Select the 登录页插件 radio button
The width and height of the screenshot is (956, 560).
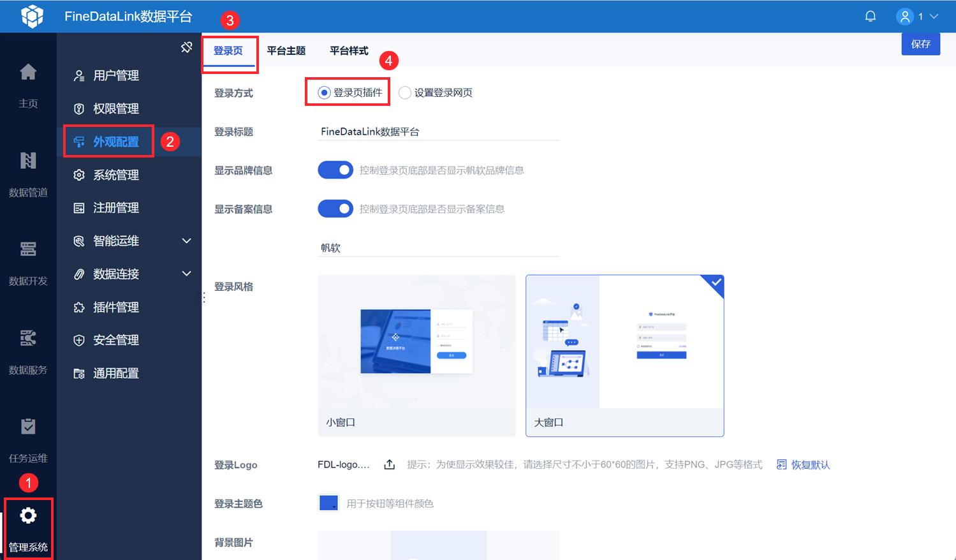(324, 93)
